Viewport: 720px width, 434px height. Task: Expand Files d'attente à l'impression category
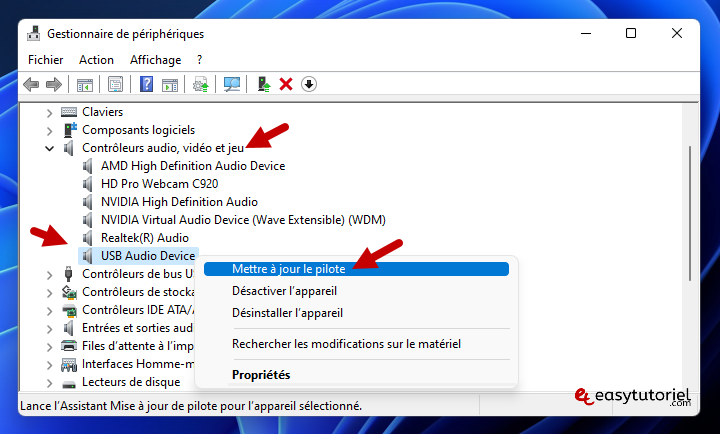point(50,347)
